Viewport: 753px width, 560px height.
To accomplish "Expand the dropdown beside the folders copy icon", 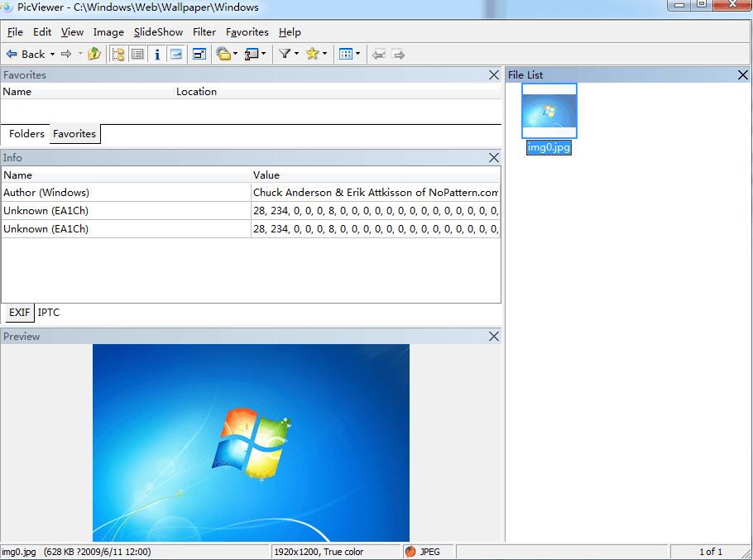I will point(236,55).
